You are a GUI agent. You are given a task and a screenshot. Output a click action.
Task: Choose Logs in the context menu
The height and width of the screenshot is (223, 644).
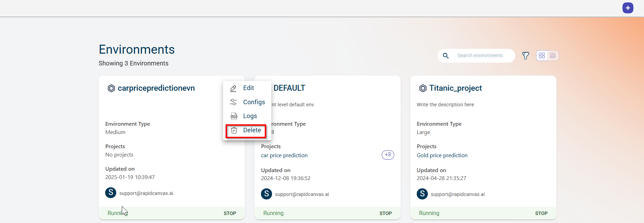[249, 116]
